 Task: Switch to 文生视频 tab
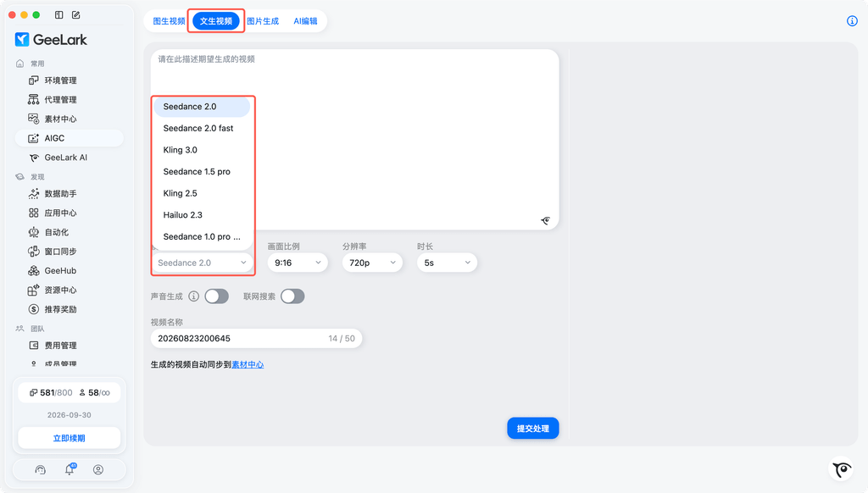click(216, 21)
